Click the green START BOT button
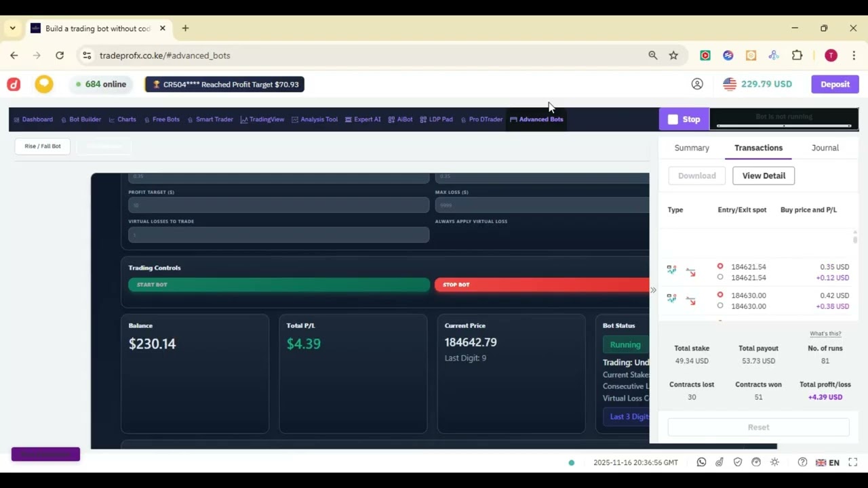The image size is (868, 488). (x=279, y=285)
